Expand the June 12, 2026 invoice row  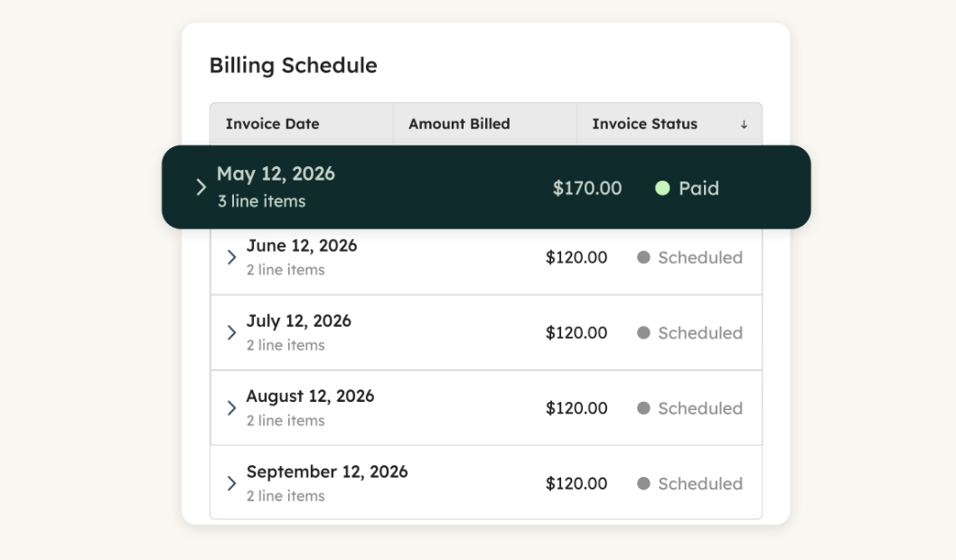coord(231,257)
